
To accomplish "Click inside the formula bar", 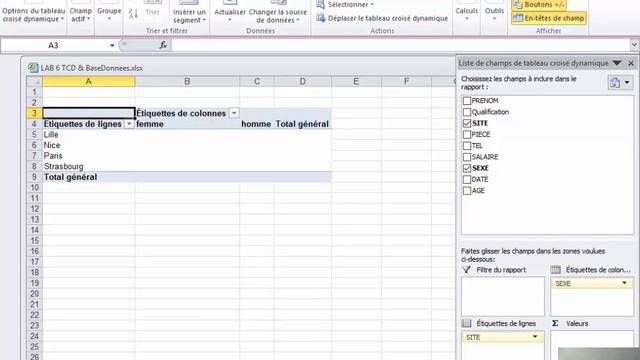I will 400,45.
